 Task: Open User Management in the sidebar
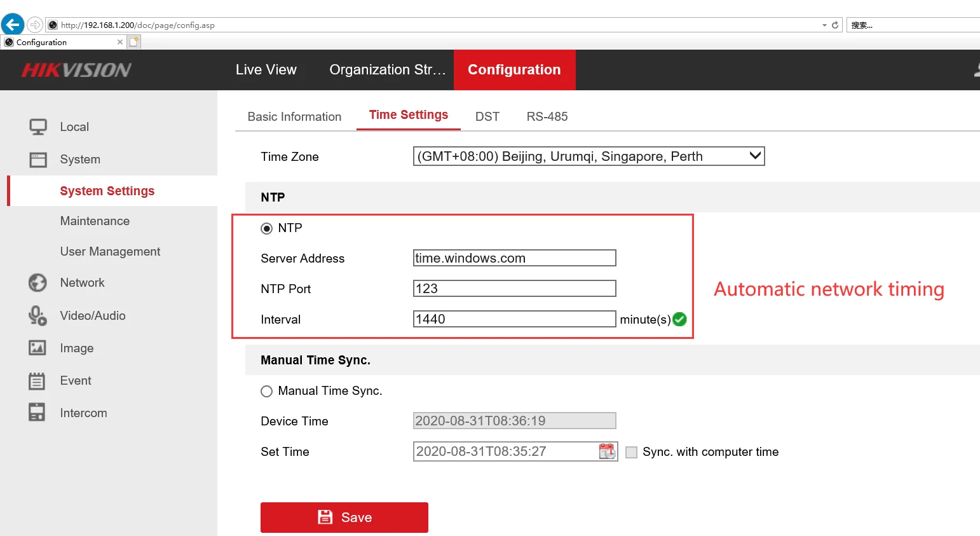111,252
